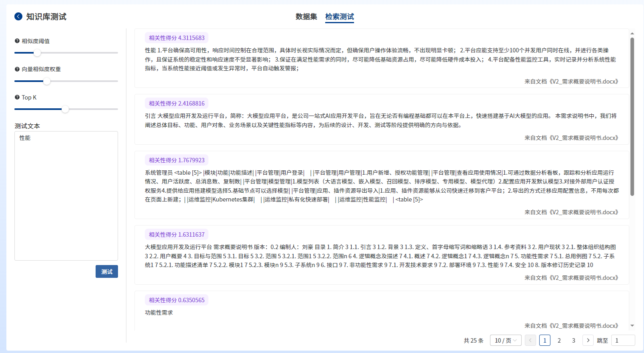Click the Top K slider handle

[65, 109]
